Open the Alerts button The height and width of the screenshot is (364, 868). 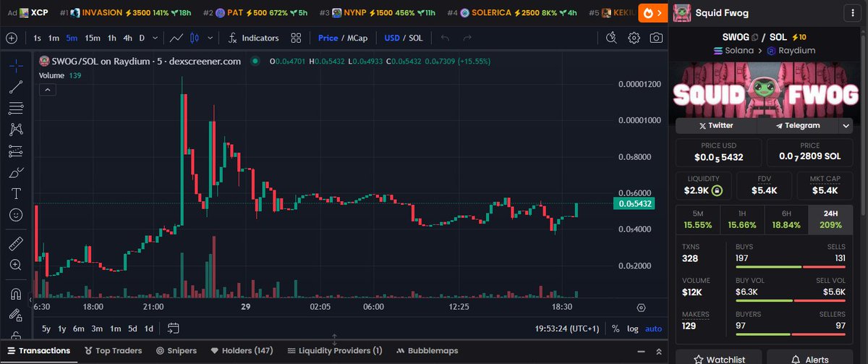pos(810,358)
